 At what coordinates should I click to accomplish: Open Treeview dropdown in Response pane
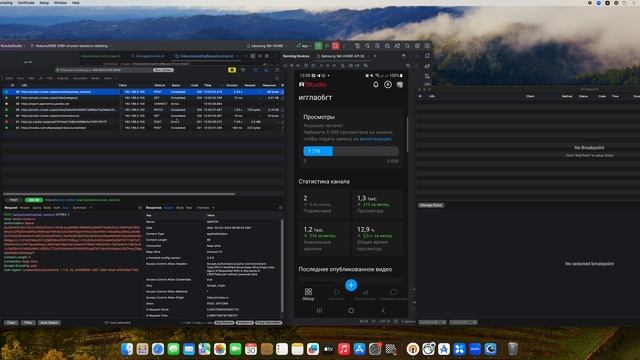(x=205, y=208)
